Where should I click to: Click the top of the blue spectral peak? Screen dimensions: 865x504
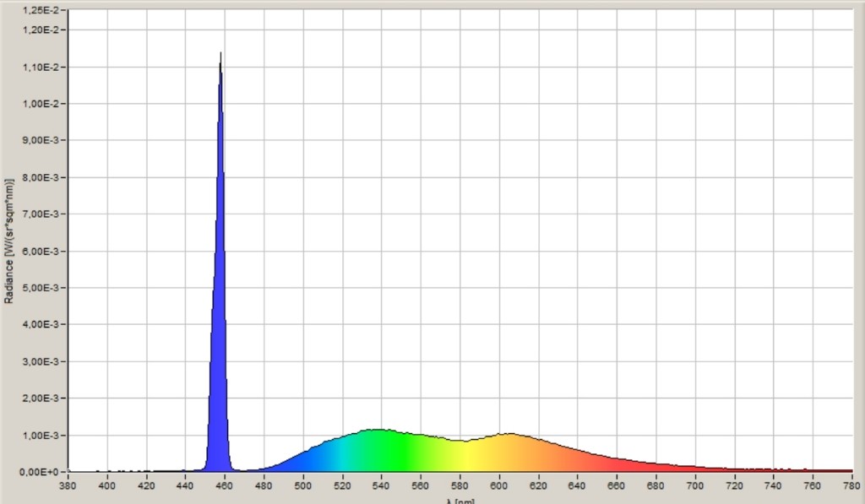point(220,56)
